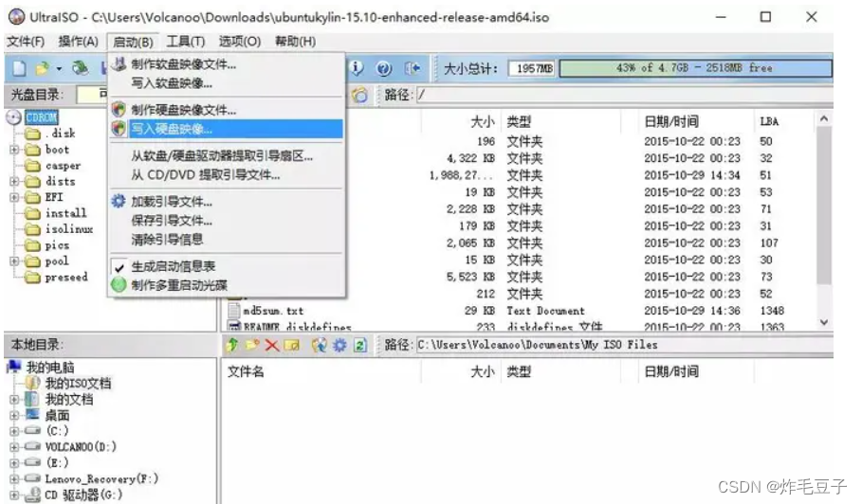Expand the boot folder in disc tree
The width and height of the screenshot is (862, 504).
point(14,150)
